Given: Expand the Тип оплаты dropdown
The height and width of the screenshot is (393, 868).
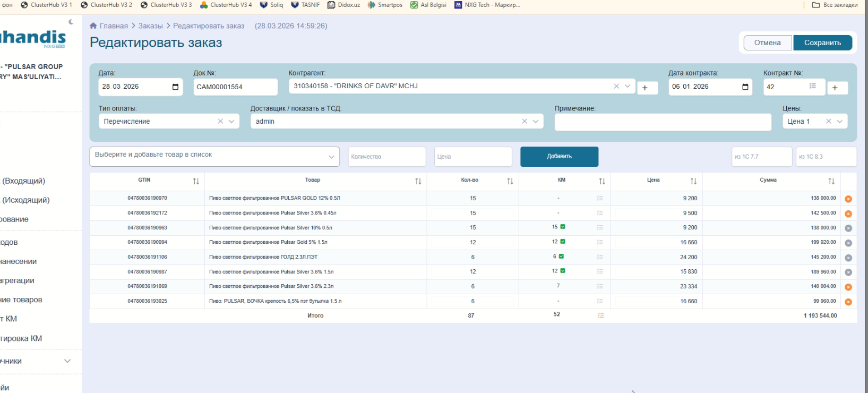Looking at the screenshot, I should point(231,122).
